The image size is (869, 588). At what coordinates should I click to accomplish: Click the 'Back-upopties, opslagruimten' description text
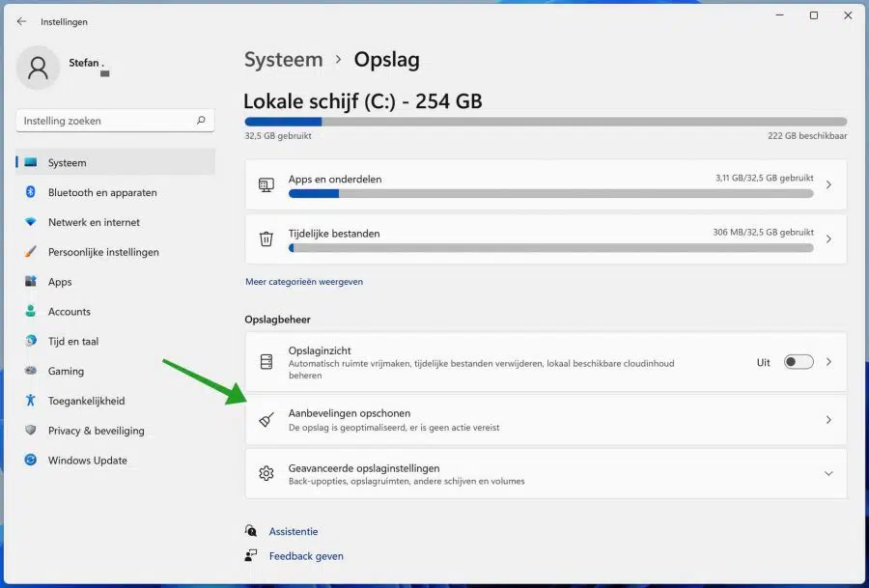pyautogui.click(x=406, y=481)
